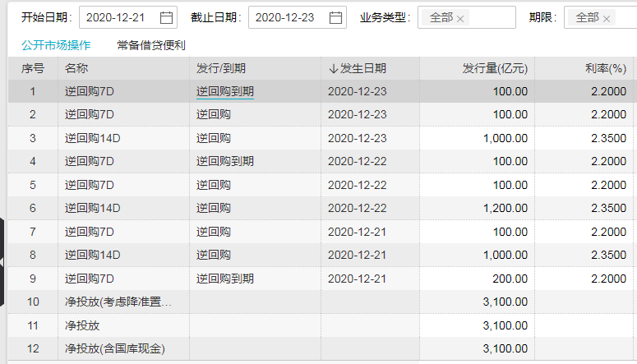Click 1,200.00 amount in row 6
This screenshot has width=637, height=364.
tap(505, 208)
